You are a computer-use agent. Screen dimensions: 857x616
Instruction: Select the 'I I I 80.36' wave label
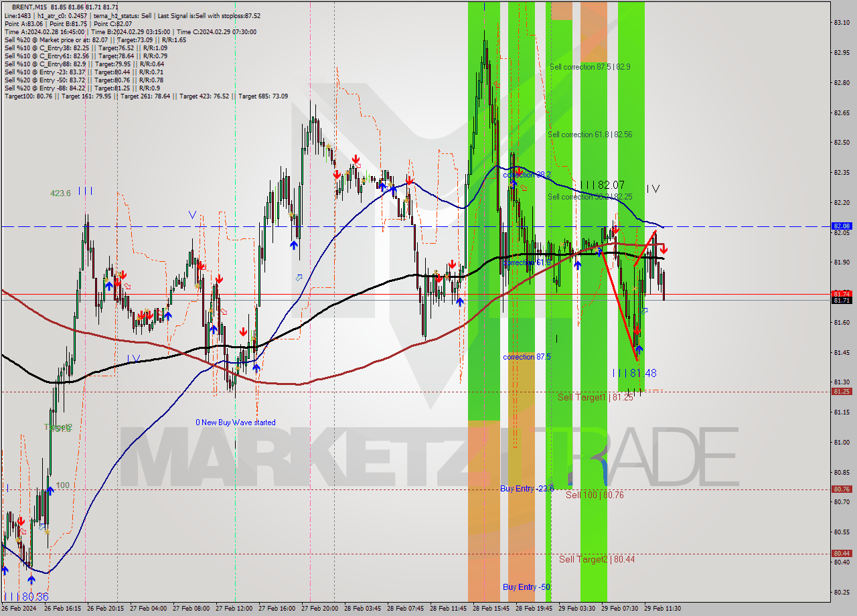(x=26, y=596)
